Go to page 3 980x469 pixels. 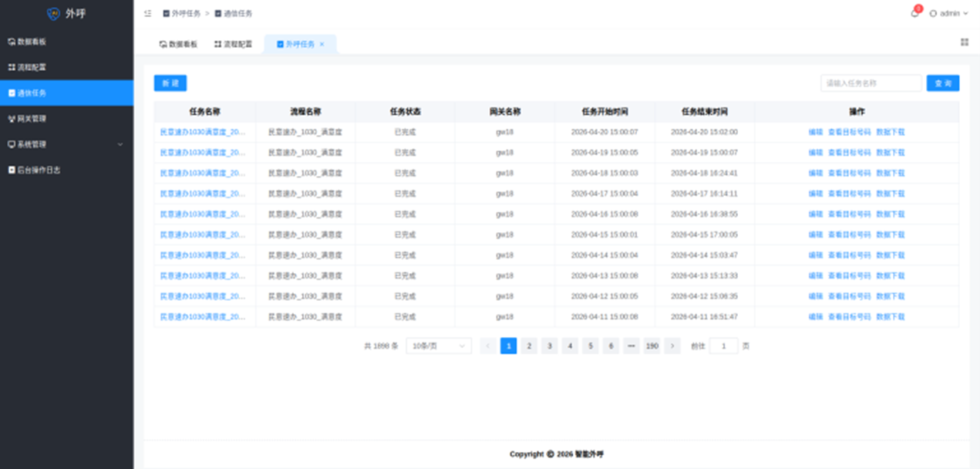click(550, 346)
